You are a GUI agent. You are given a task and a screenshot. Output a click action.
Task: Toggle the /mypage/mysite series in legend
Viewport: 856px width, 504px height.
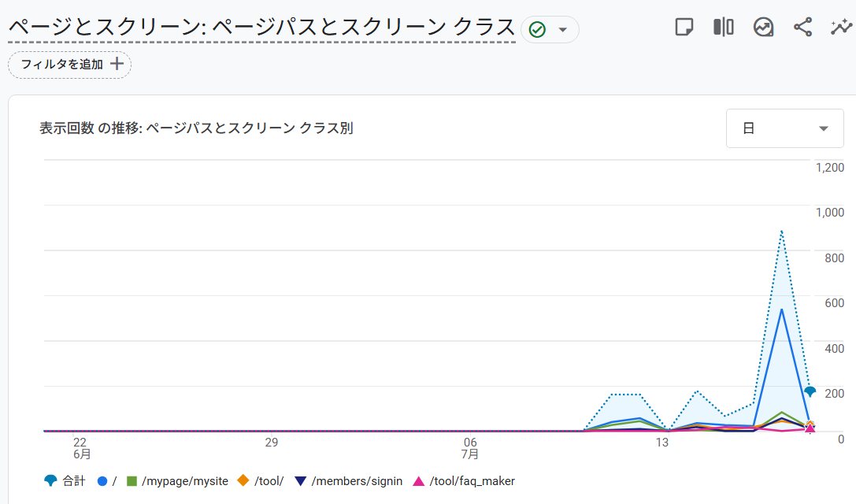click(x=179, y=480)
